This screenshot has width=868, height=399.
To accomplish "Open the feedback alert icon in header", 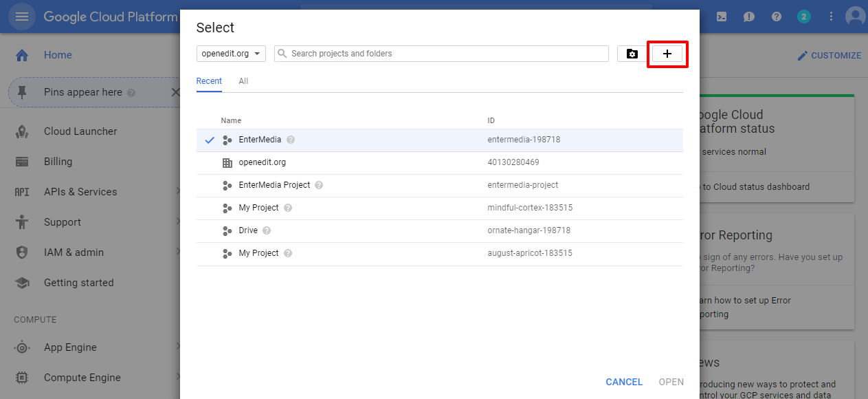I will point(749,17).
